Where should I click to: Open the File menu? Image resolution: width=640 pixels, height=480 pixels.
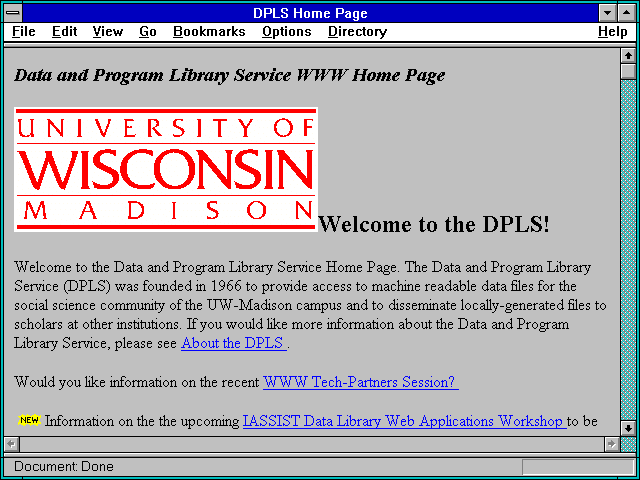tap(24, 32)
